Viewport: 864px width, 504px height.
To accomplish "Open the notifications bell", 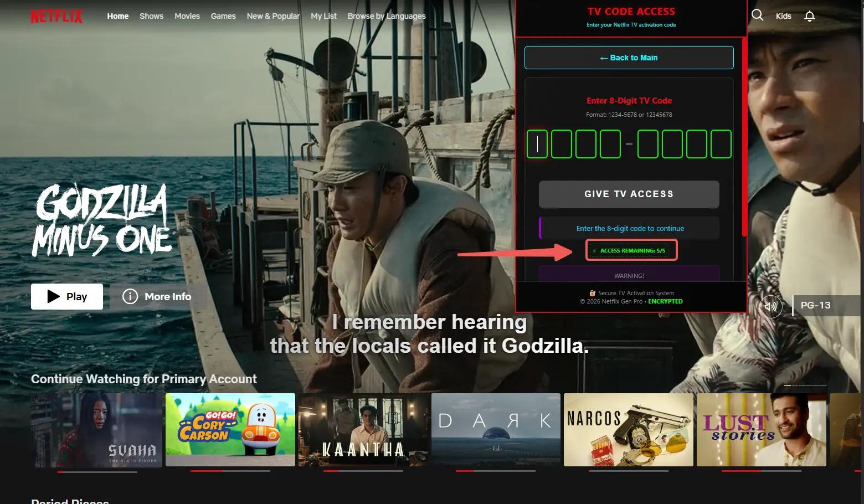I will point(810,16).
